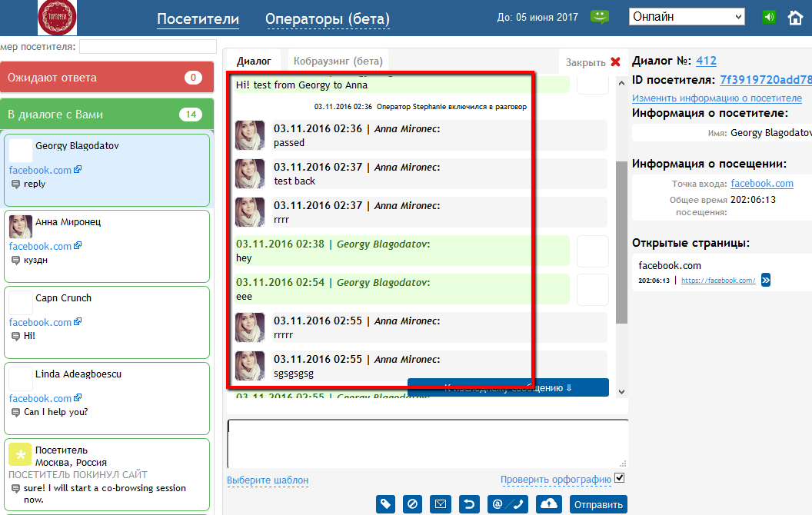Click the home icon in header
The width and height of the screenshot is (812, 515).
pyautogui.click(x=795, y=17)
